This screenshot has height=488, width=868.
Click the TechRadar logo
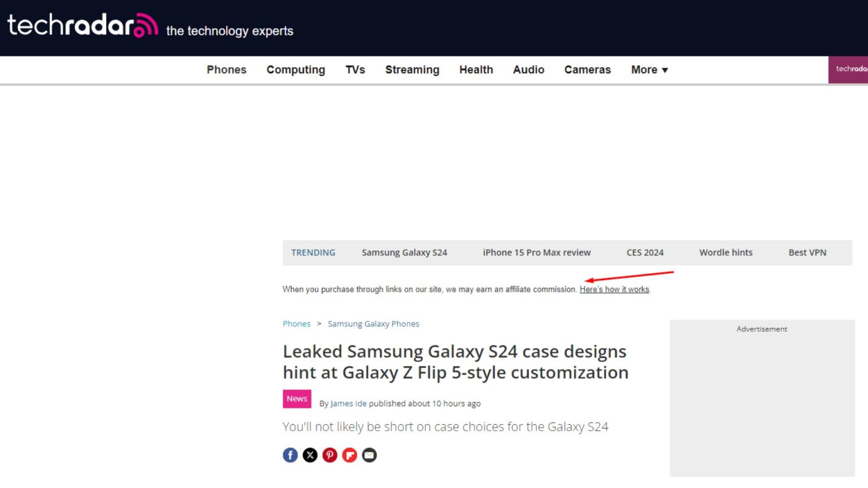(83, 25)
